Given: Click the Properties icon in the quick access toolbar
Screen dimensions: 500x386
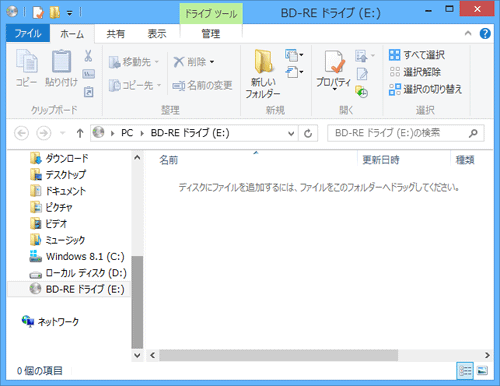Looking at the screenshot, I should click(x=38, y=13).
